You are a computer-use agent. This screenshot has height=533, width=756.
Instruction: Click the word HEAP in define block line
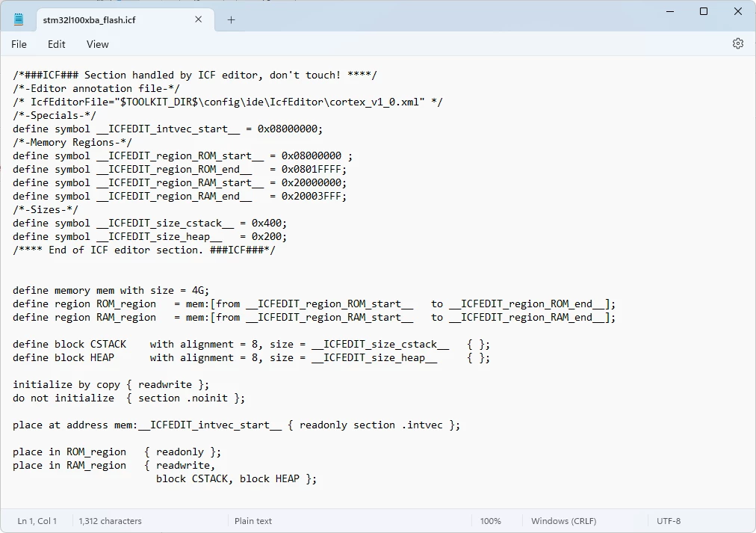[x=102, y=358]
